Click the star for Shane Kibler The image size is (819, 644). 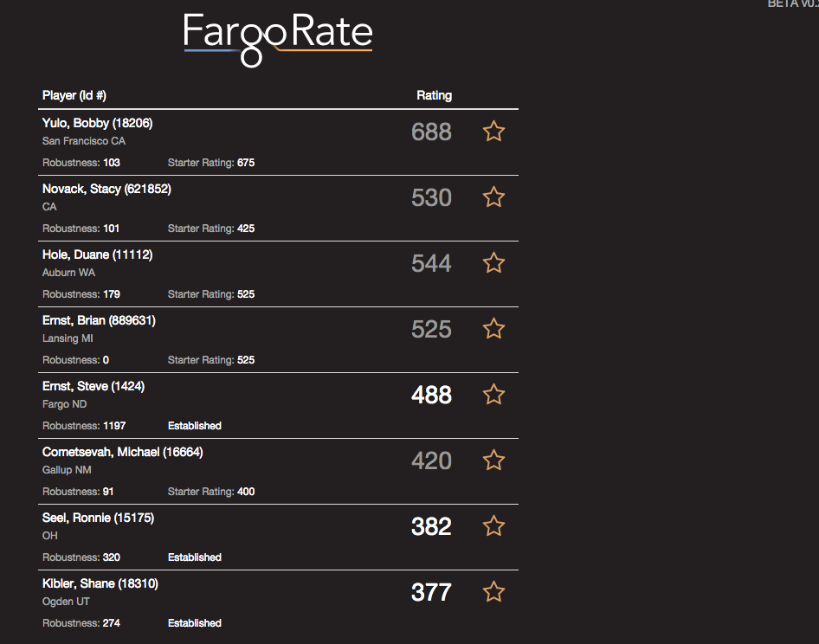(493, 592)
